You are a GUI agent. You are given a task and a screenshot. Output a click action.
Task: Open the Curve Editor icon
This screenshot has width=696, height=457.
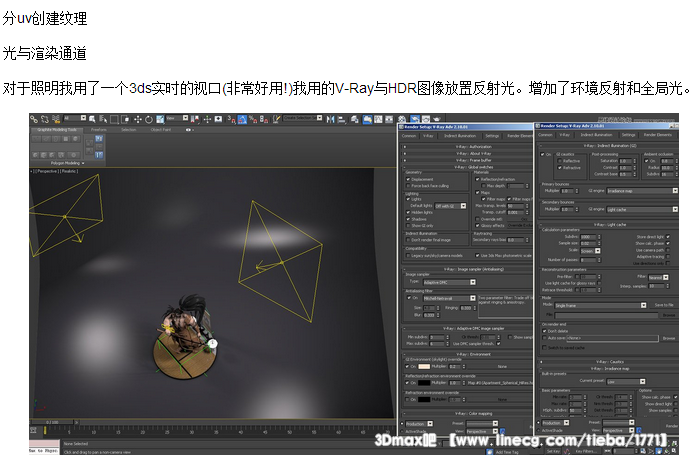378,119
